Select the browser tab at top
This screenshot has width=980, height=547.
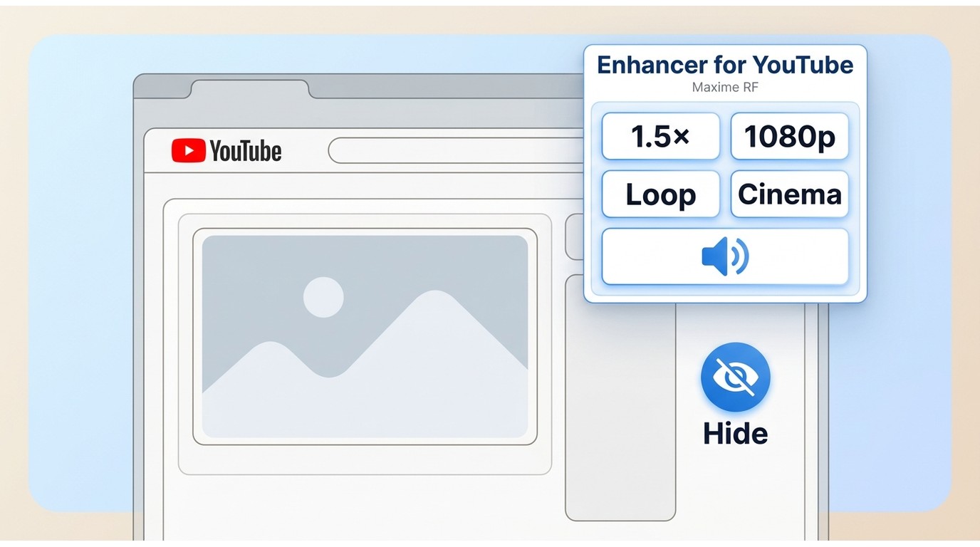coord(250,89)
